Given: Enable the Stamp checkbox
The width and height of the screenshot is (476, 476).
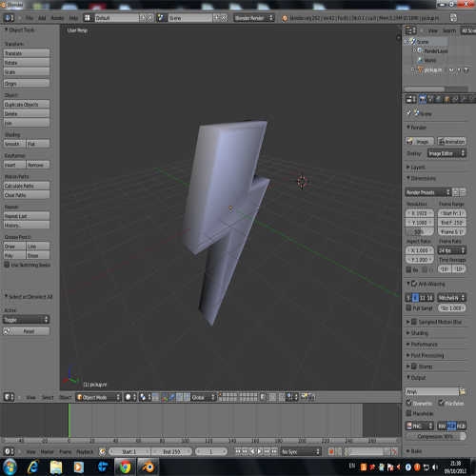Looking at the screenshot, I should click(414, 367).
